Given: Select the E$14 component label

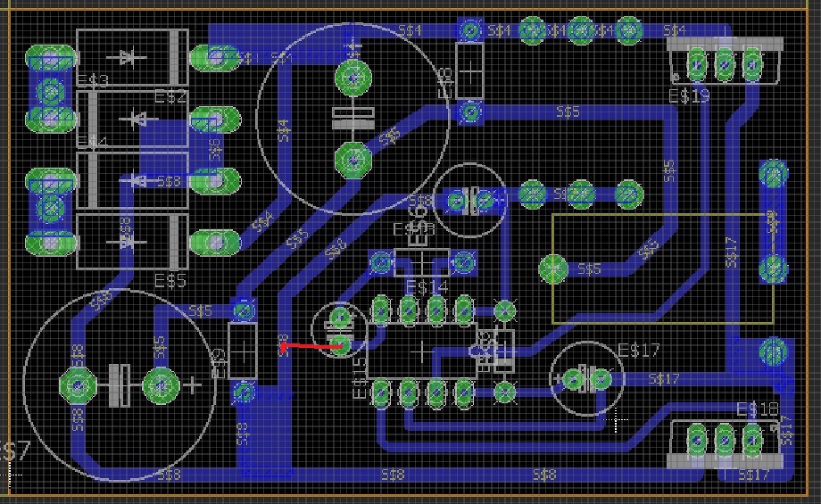Looking at the screenshot, I should click(x=427, y=287).
